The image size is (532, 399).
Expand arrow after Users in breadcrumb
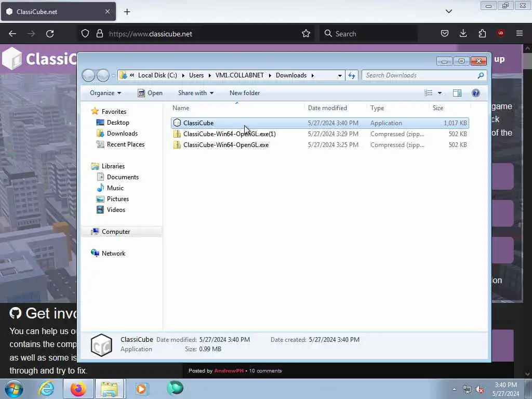[x=210, y=75]
